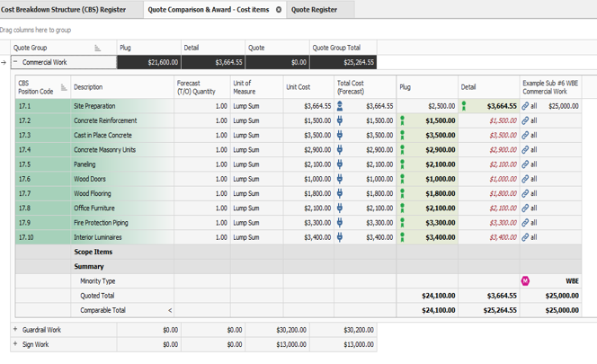Click the green award ribbon for Paneling plug

tap(403, 164)
